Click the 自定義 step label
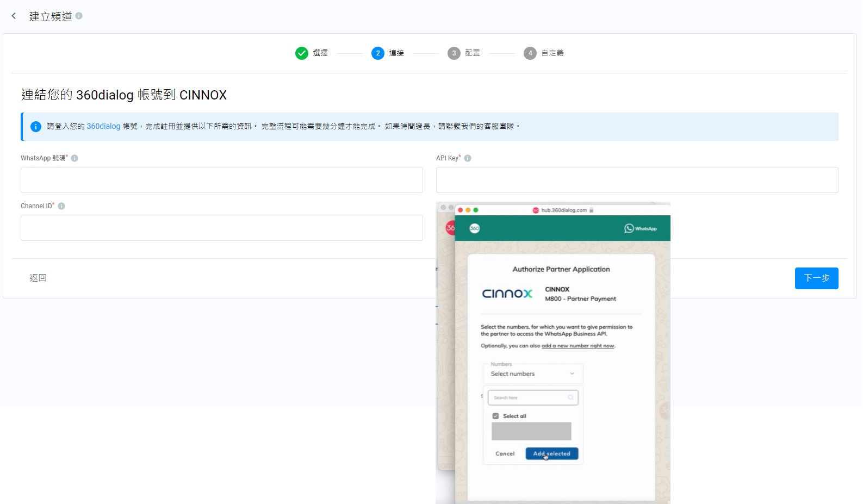This screenshot has height=504, width=863. tap(552, 53)
